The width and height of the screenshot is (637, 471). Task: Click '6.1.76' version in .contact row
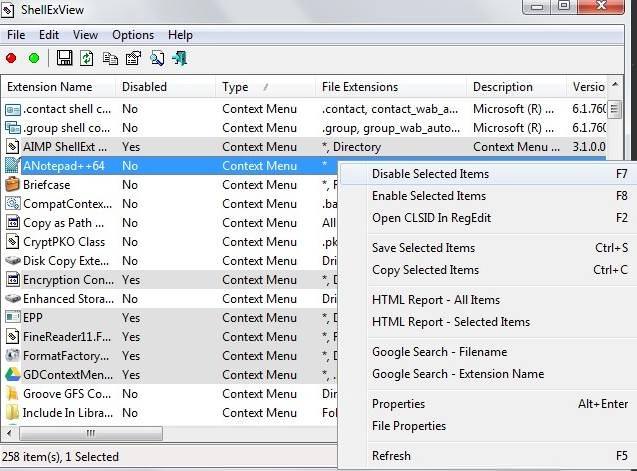pyautogui.click(x=589, y=109)
